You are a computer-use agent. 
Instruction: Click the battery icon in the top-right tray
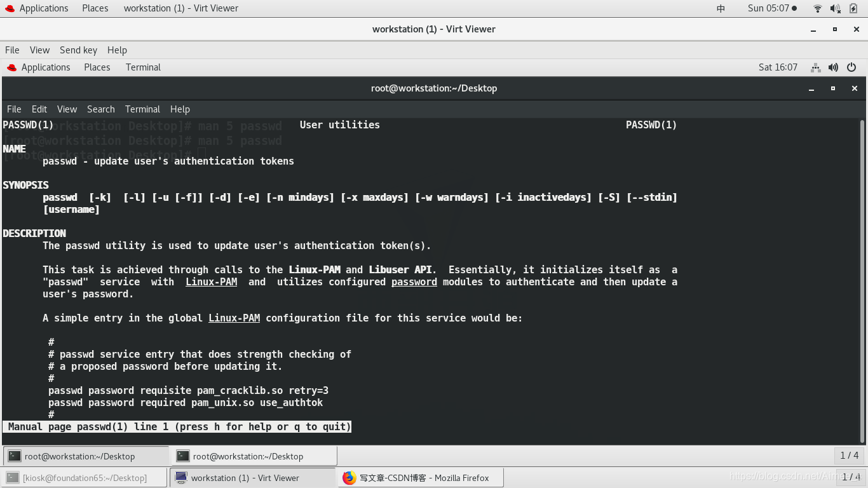(853, 8)
